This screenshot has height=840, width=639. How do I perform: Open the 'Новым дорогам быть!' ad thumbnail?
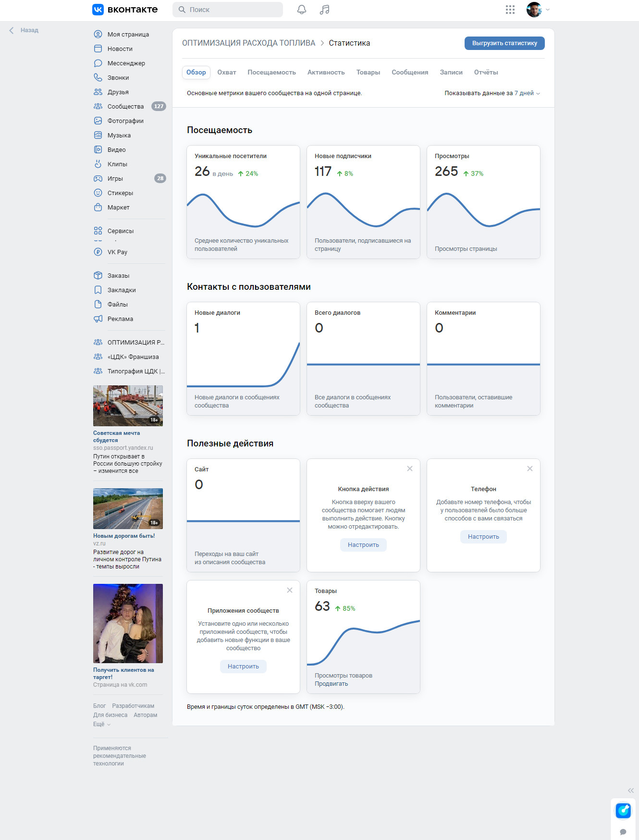[x=128, y=508]
